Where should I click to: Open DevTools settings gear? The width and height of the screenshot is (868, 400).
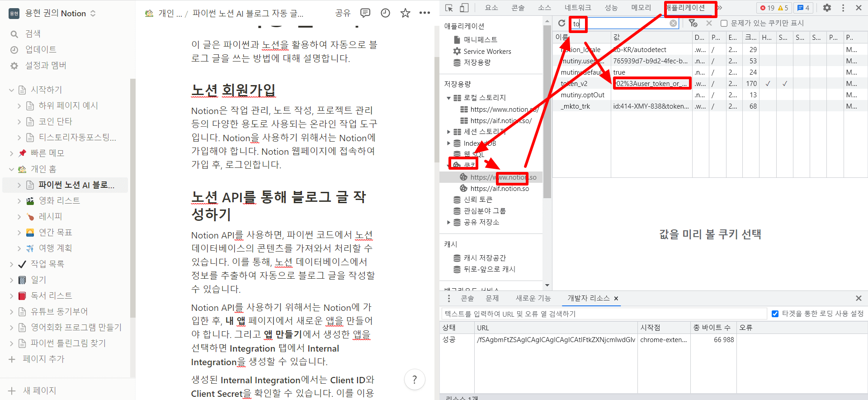[x=827, y=8]
